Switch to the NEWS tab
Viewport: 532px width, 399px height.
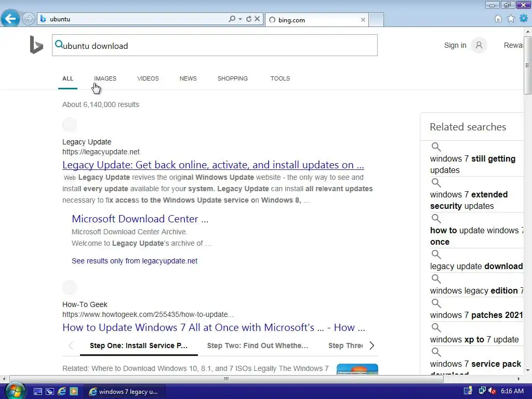pos(188,78)
